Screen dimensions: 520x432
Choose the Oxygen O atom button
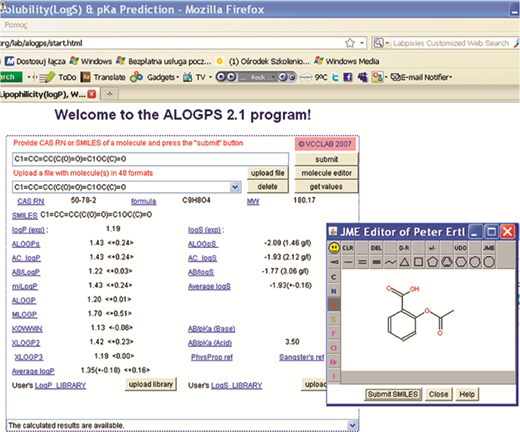tap(334, 305)
